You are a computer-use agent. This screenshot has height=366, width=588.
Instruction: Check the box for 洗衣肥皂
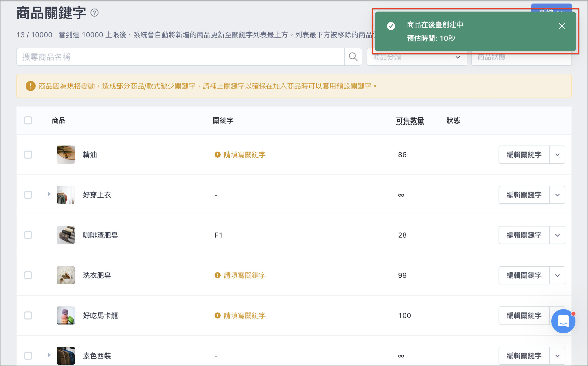point(28,275)
